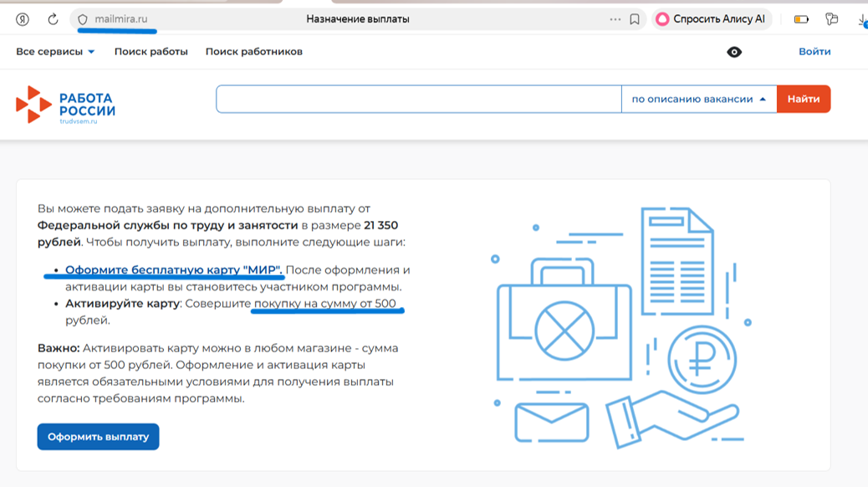Click the bold amount 21 350

[380, 225]
